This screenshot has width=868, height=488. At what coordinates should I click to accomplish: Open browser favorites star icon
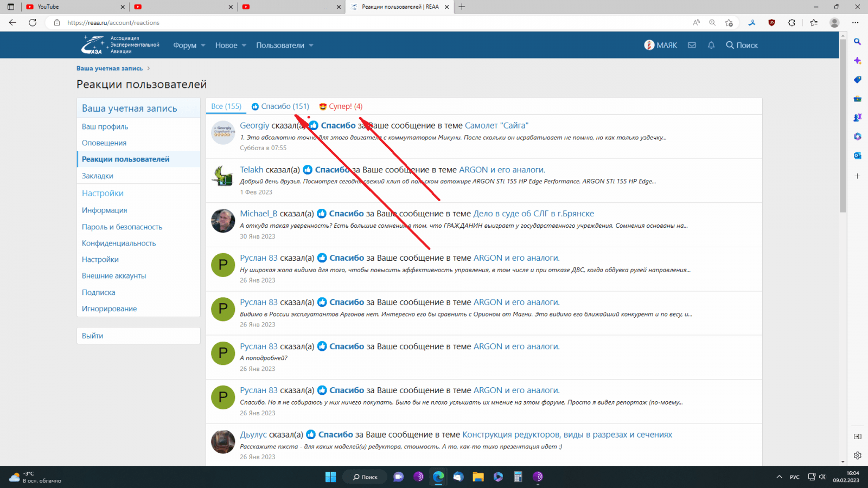click(813, 23)
